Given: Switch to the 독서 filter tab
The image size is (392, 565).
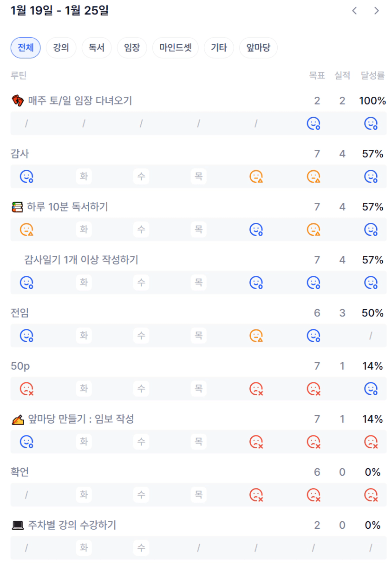Looking at the screenshot, I should click(97, 47).
